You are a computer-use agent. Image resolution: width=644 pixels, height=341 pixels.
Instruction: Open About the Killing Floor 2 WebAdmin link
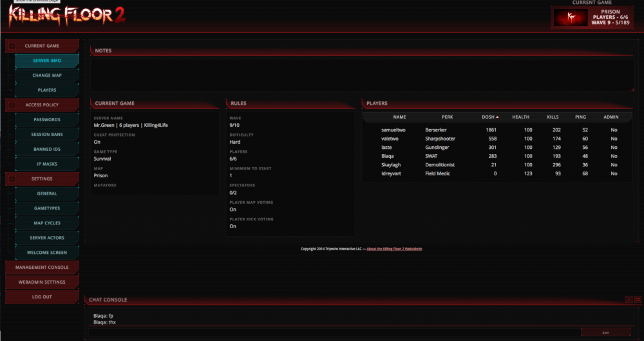[x=394, y=249]
